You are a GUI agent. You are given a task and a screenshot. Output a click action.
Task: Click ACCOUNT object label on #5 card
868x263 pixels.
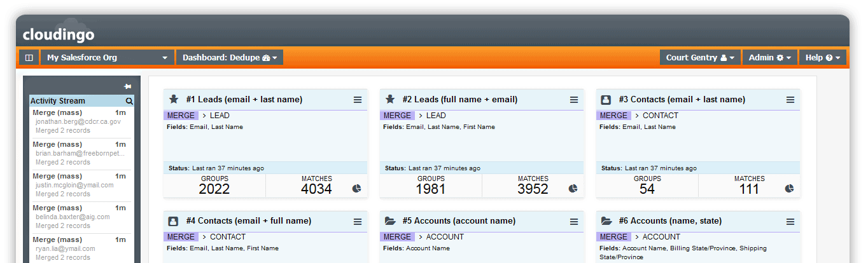click(445, 237)
